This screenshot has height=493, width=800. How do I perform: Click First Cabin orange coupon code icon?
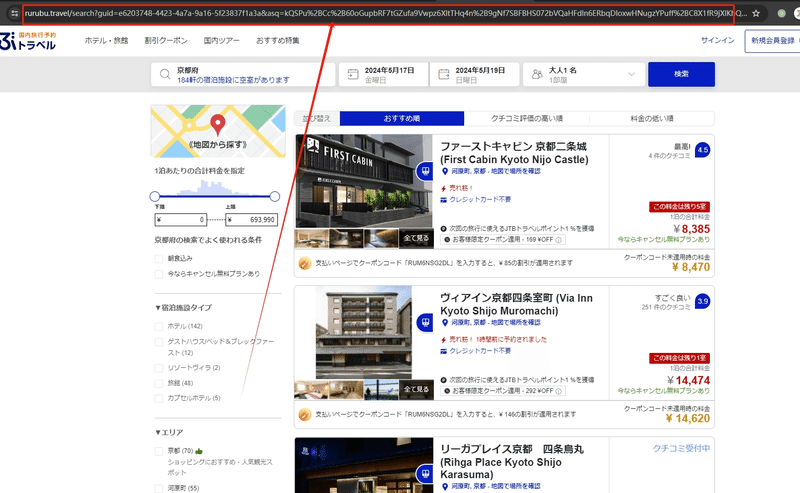point(305,263)
